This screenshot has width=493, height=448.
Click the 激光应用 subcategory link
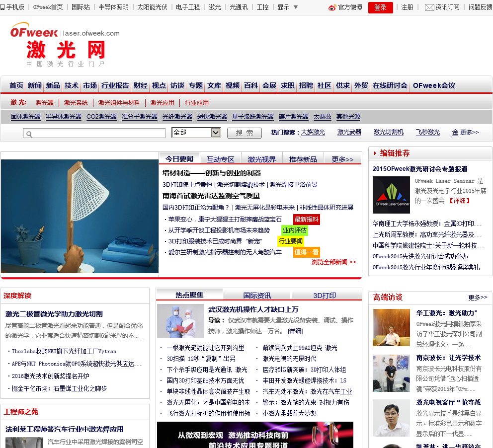pos(162,102)
